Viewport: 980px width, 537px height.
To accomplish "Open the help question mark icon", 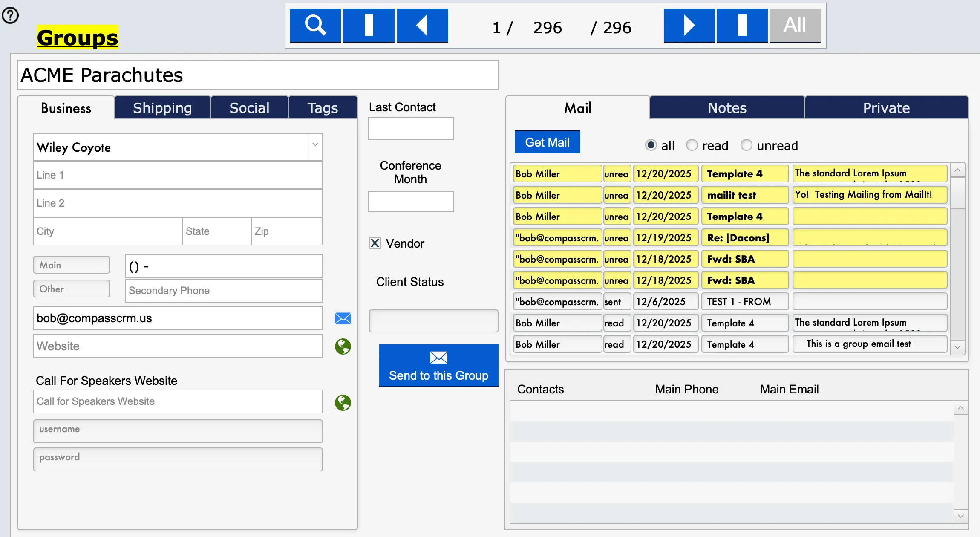I will tap(10, 16).
